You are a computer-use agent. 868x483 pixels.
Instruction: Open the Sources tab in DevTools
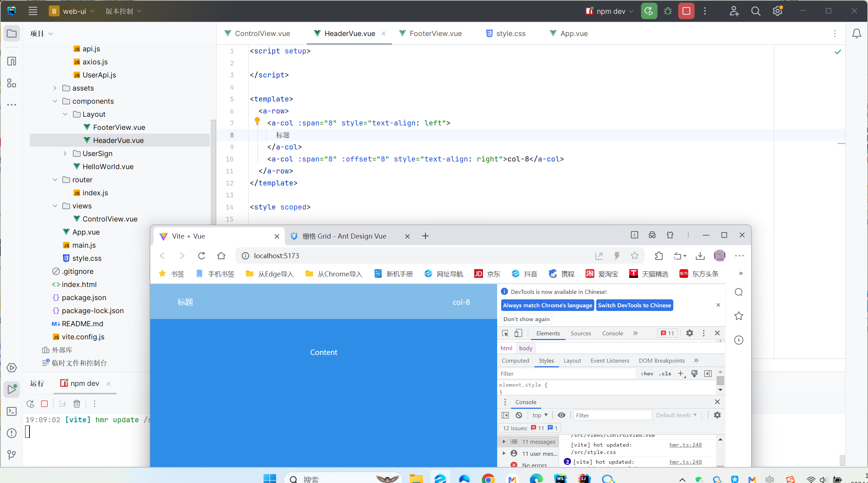pos(581,333)
